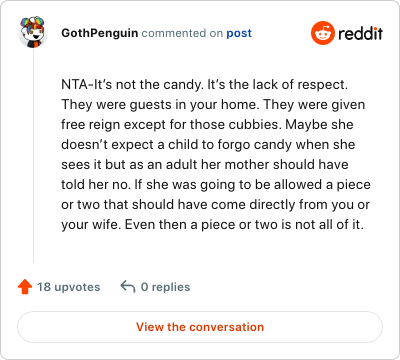This screenshot has height=360, width=400.
Task: Click the text "free reign except for those cubbies"
Action: pyautogui.click(x=170, y=125)
